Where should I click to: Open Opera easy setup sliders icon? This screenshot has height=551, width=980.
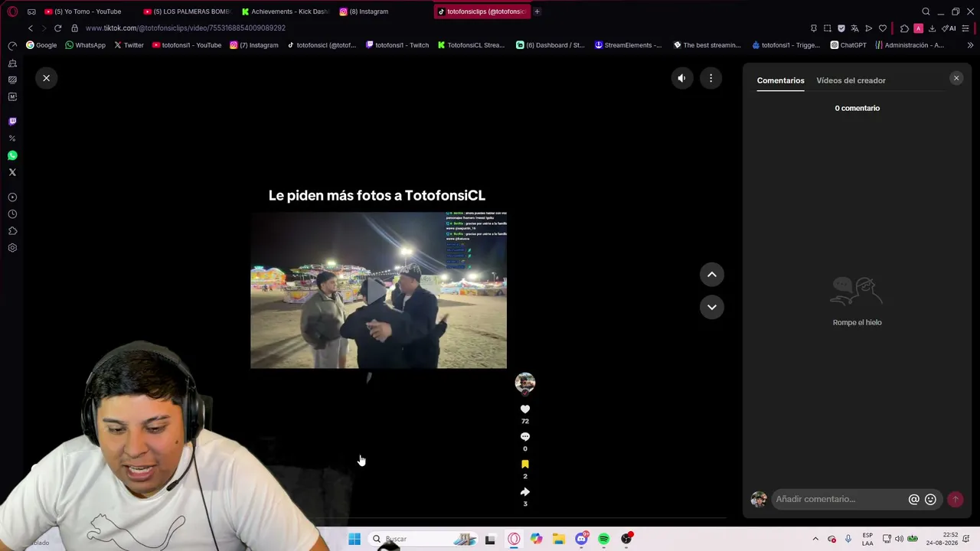click(x=965, y=28)
